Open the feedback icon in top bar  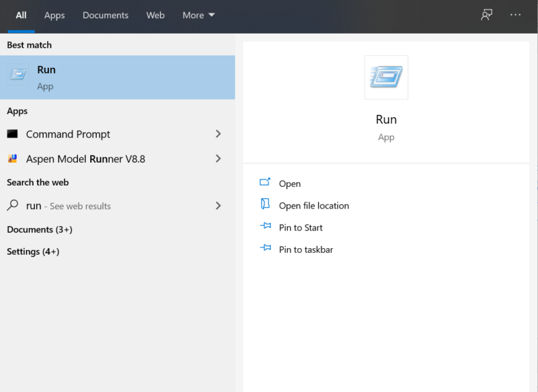[x=487, y=15]
